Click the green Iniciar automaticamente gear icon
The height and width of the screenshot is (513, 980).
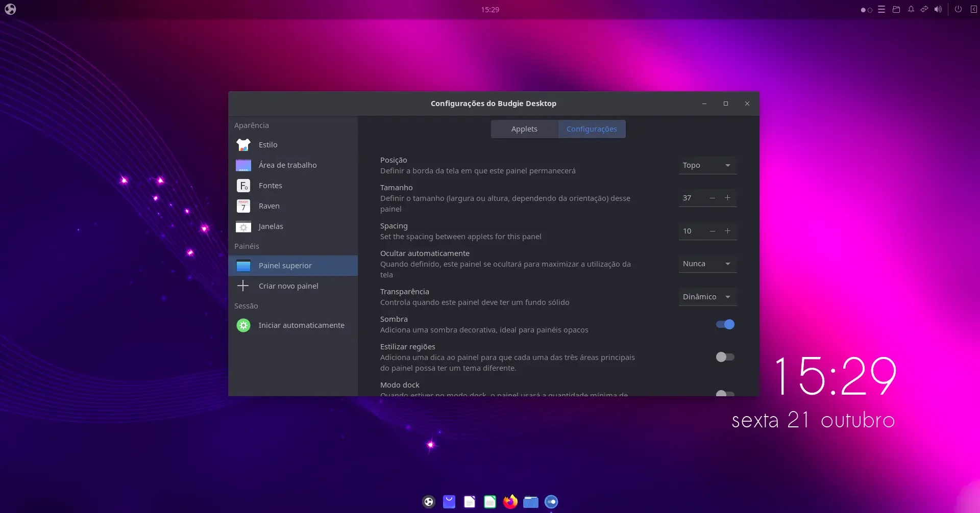(243, 325)
